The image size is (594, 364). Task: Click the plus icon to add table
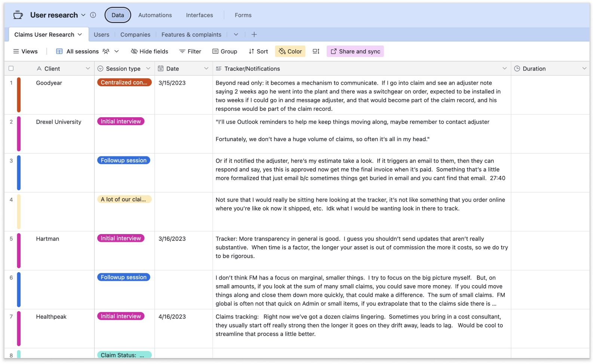coord(254,34)
